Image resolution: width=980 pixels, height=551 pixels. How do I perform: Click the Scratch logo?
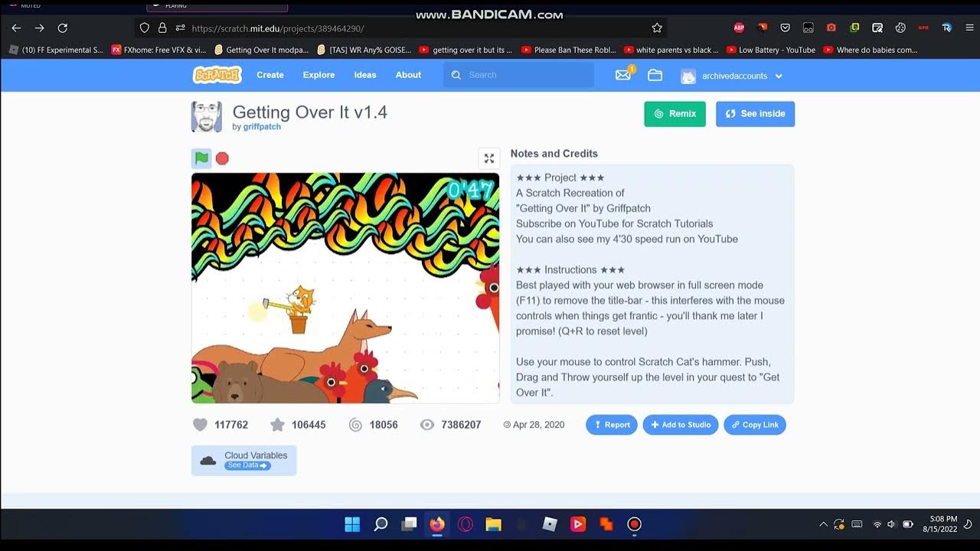217,75
